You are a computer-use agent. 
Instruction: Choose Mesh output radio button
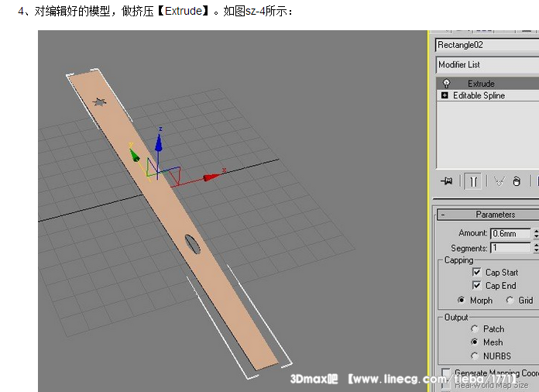(475, 342)
